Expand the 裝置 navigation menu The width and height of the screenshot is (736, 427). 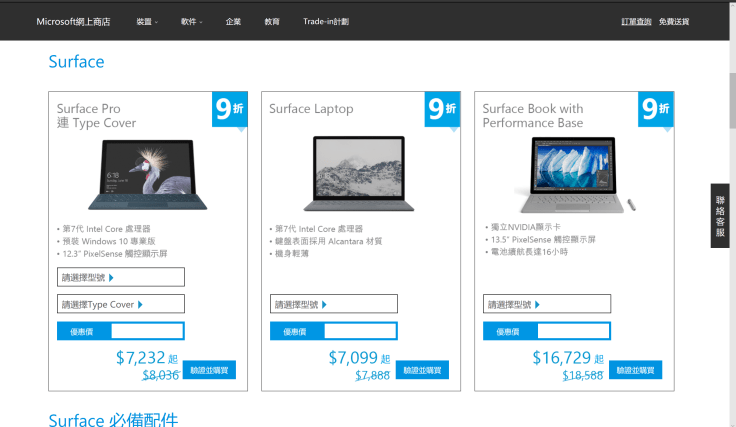click(x=147, y=22)
